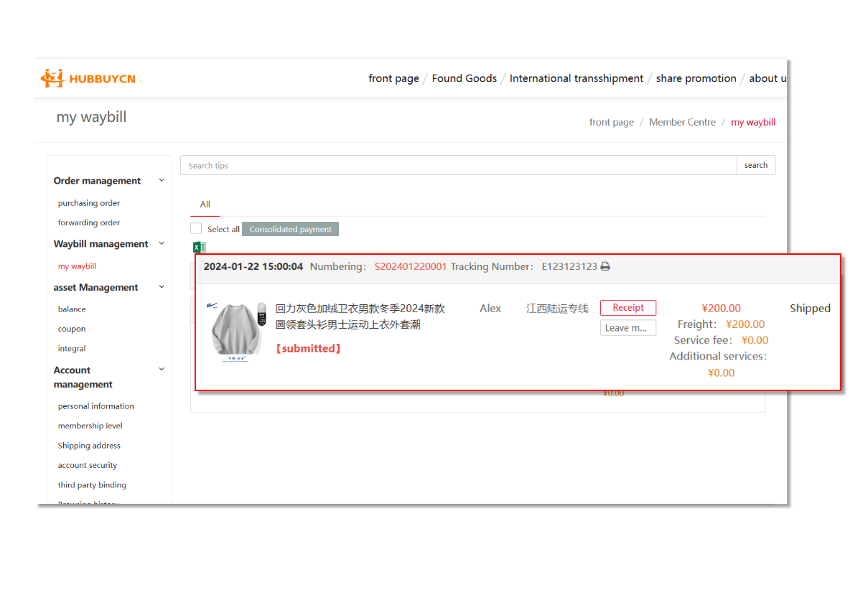This screenshot has width=868, height=605.
Task: Open waybill number S202401220001
Action: point(410,267)
